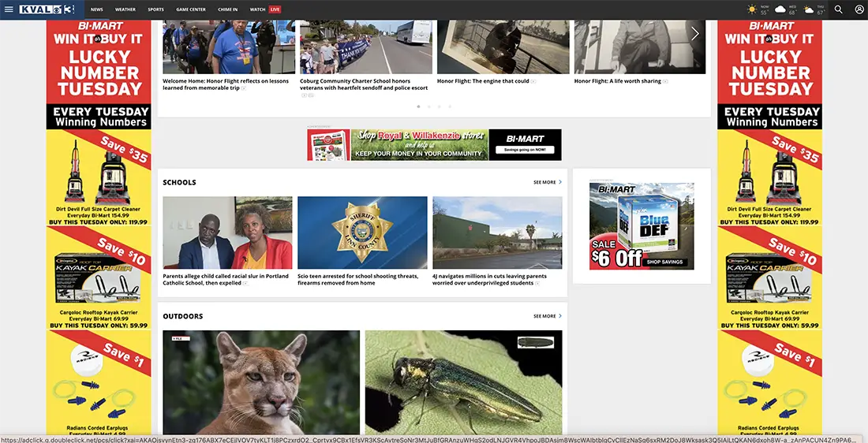Open the Sports menu
This screenshot has width=868, height=443.
(155, 9)
